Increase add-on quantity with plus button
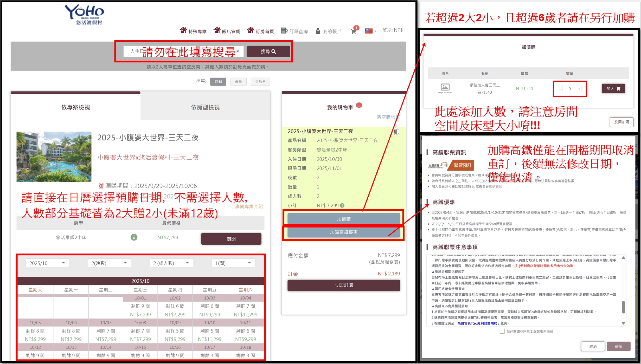The height and width of the screenshot is (364, 641). [579, 89]
